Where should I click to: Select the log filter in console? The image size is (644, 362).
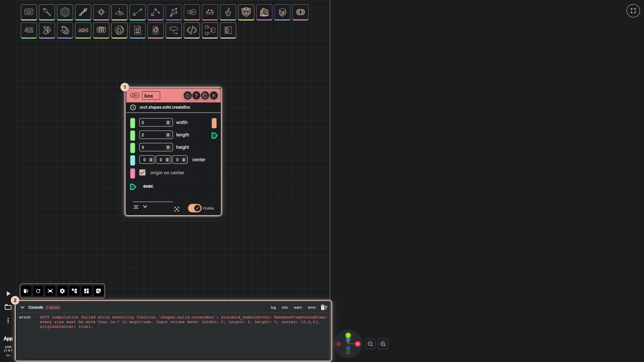pyautogui.click(x=273, y=307)
